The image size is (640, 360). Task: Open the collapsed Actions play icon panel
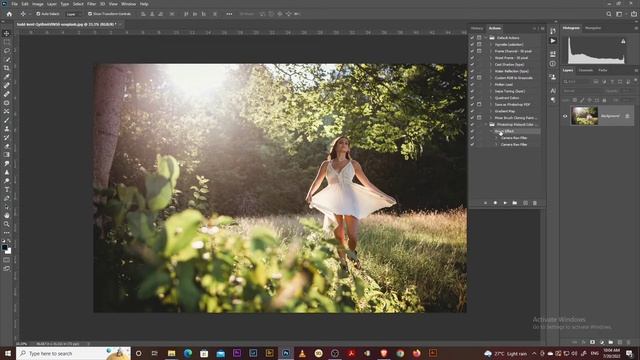tap(553, 41)
